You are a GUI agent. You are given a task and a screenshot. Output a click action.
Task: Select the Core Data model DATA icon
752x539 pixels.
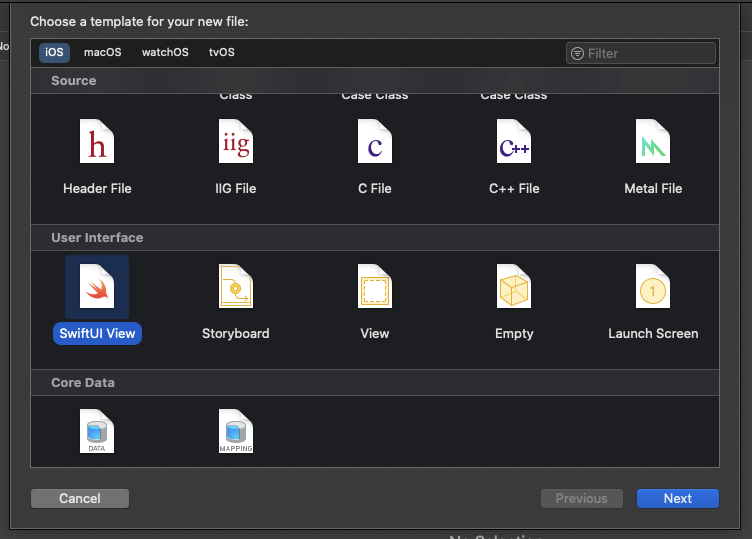97,431
